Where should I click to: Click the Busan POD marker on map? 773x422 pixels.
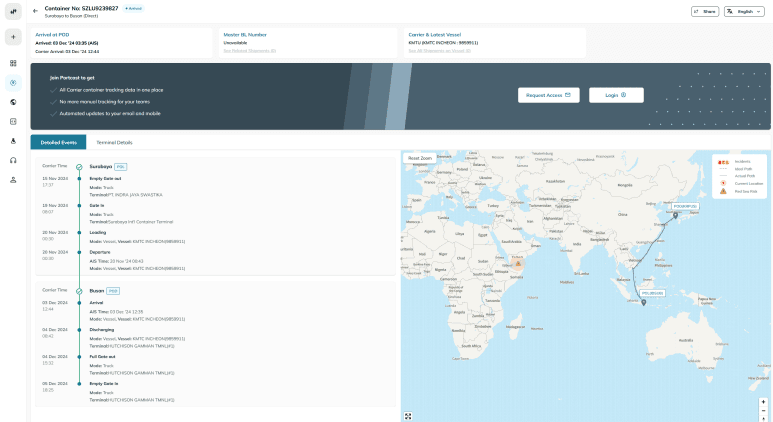675,213
